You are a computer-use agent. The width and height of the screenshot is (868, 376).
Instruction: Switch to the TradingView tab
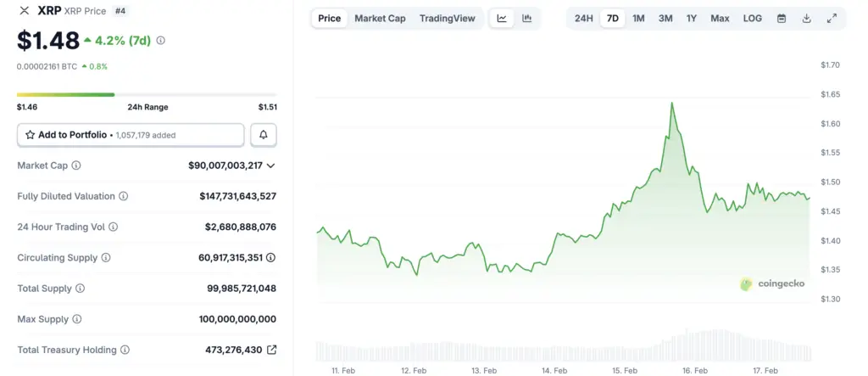447,18
